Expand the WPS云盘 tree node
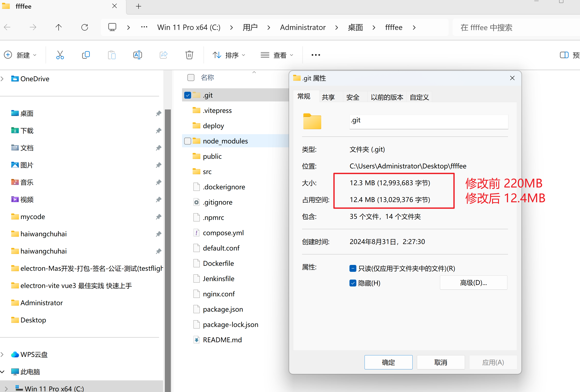 coord(2,355)
